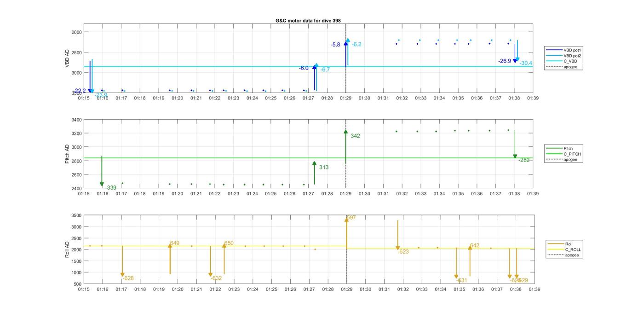The image size is (644, 319).
Task: Click the green C_PITCH horizontal line
Action: coord(308,158)
